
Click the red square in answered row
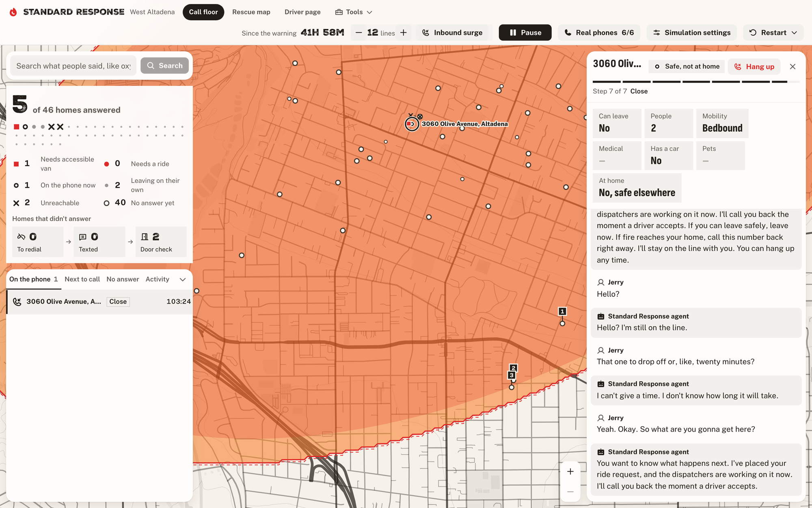point(17,127)
